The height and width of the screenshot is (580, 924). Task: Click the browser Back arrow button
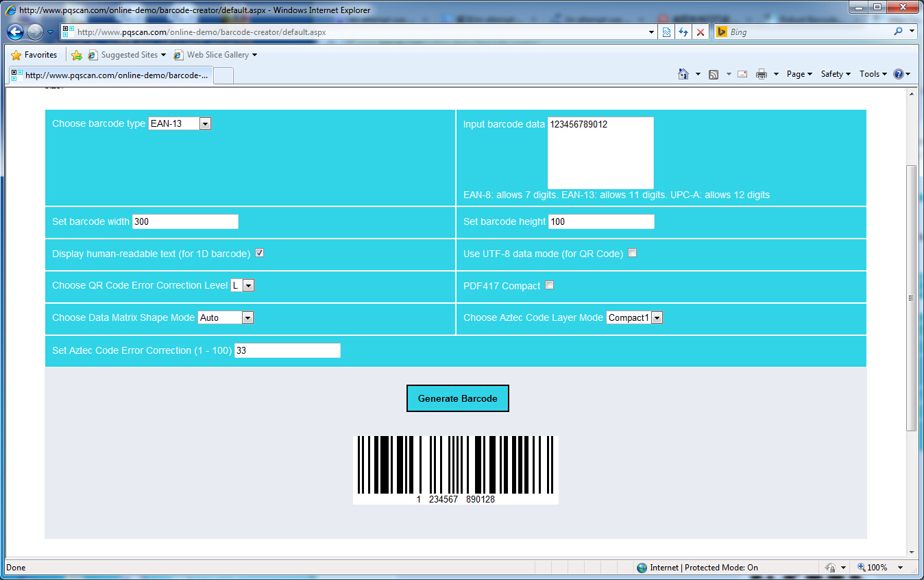[x=15, y=32]
